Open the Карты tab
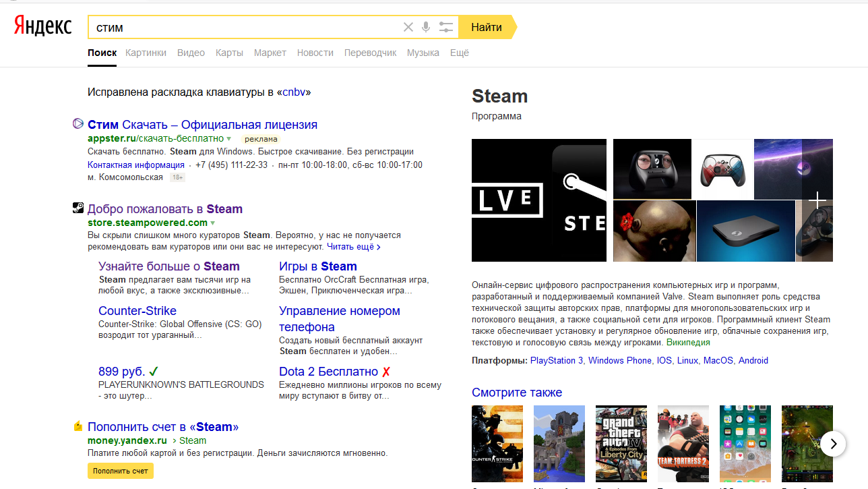The height and width of the screenshot is (489, 868). (x=229, y=53)
